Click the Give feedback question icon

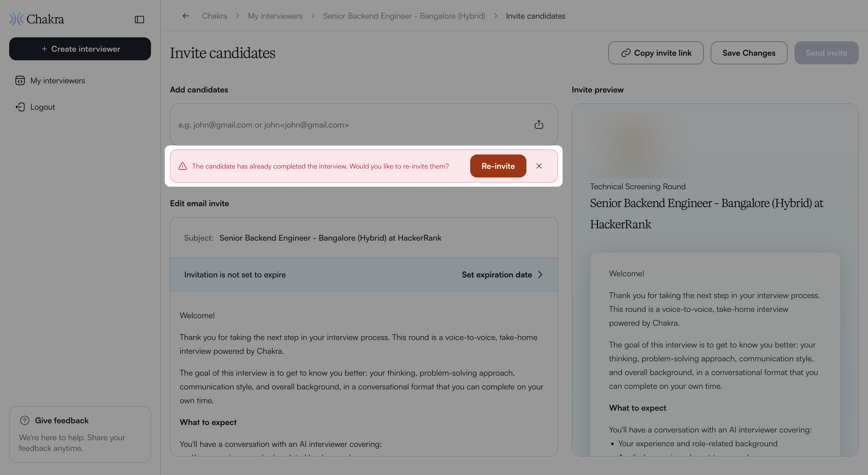tap(25, 420)
